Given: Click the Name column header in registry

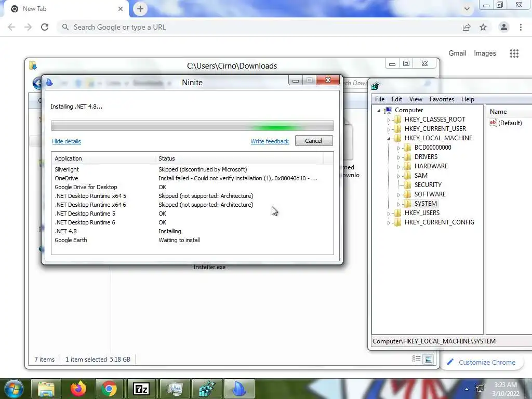Looking at the screenshot, I should pos(509,112).
